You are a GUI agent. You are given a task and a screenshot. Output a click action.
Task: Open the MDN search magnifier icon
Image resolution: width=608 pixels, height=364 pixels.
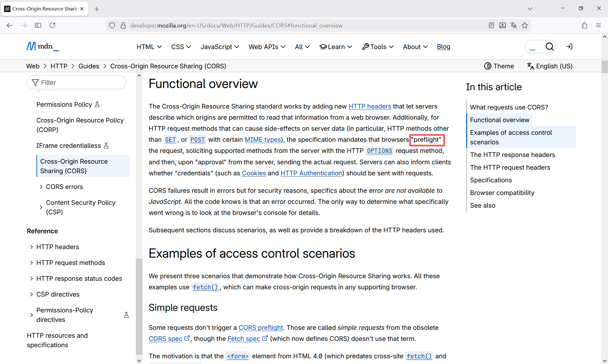(549, 47)
